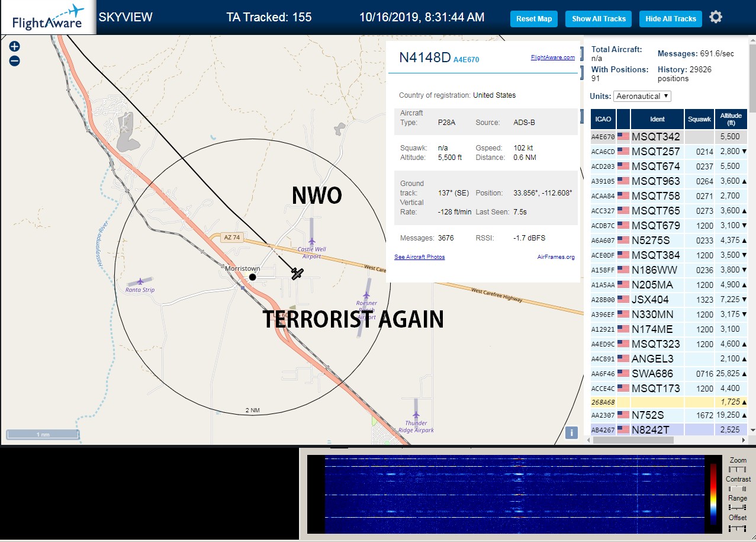
Task: Zoom in the map with plus icon
Action: (15, 46)
